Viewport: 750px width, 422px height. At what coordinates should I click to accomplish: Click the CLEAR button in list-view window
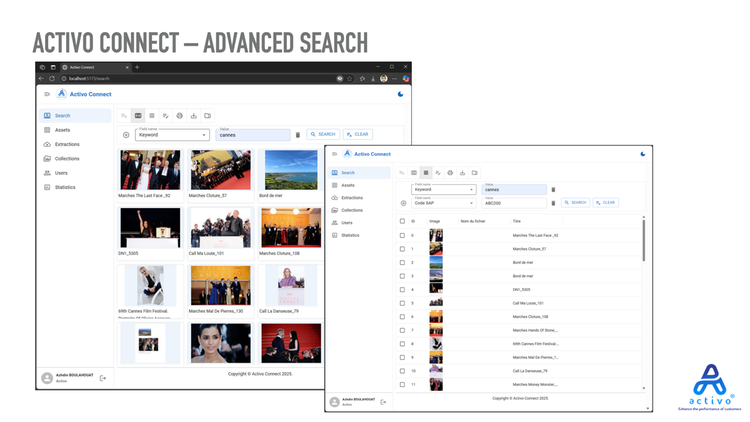pyautogui.click(x=606, y=203)
